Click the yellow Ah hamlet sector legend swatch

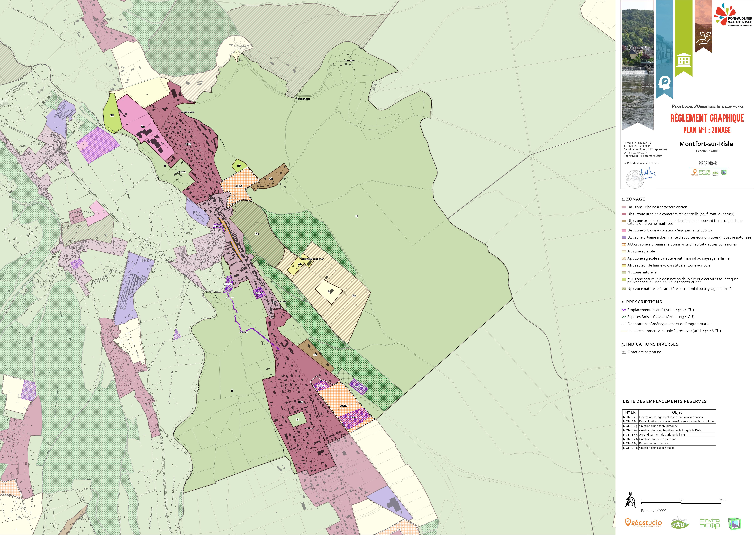tap(624, 266)
